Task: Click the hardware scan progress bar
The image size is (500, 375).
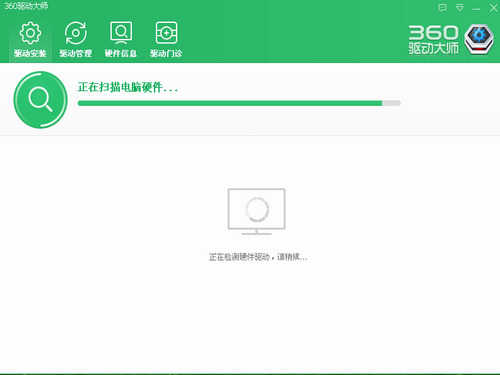Action: click(x=239, y=103)
